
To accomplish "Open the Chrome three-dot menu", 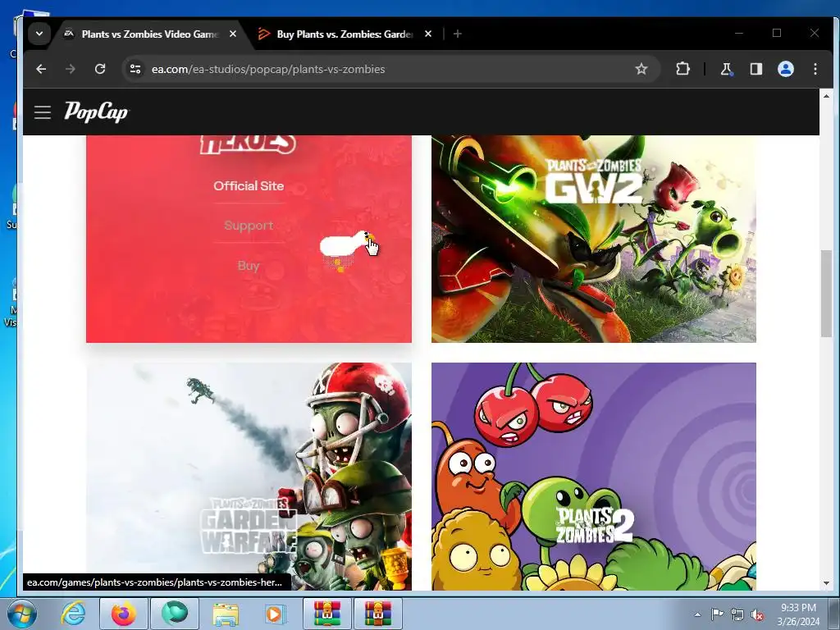I will 815,69.
